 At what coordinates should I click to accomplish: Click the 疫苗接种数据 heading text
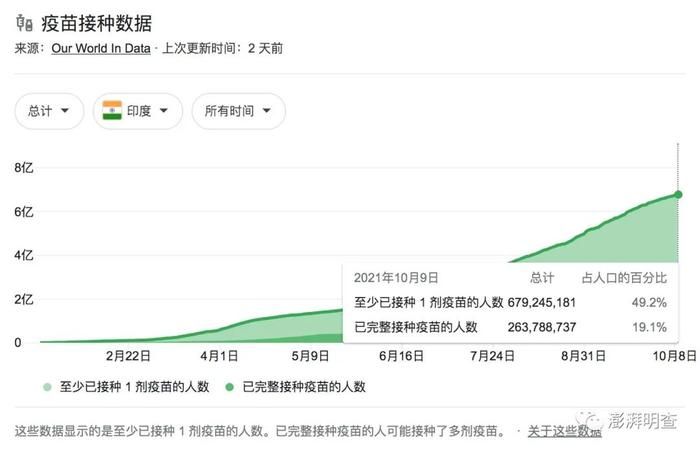click(96, 23)
